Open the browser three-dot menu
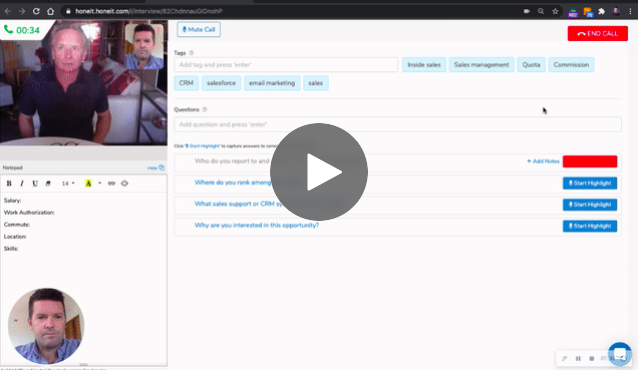Screen dimensions: 638x370 (x=630, y=11)
